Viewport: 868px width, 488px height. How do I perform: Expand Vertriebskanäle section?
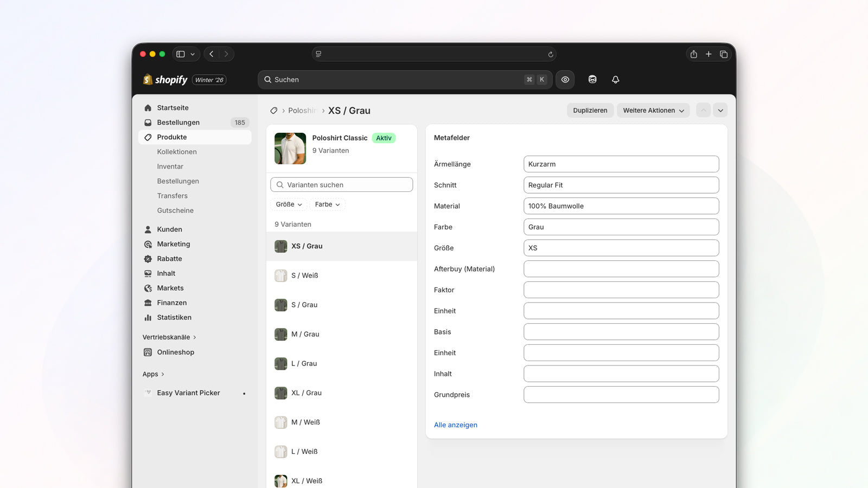169,337
